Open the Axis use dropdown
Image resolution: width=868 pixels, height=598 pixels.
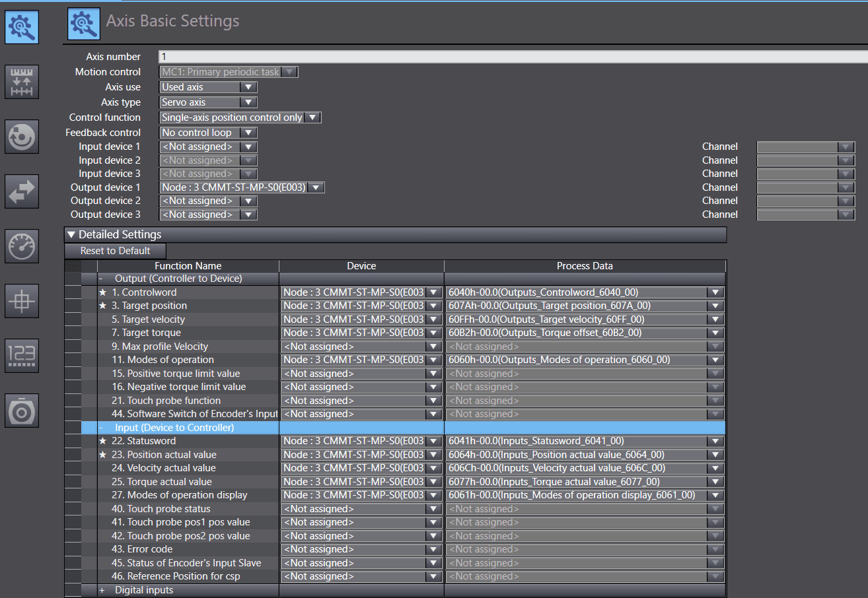249,86
